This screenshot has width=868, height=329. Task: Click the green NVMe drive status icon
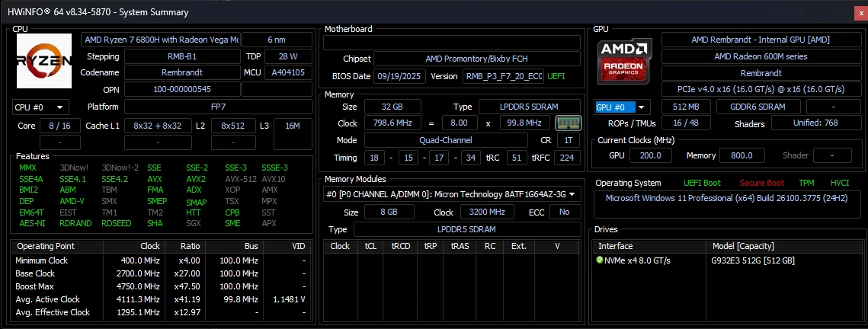[x=600, y=260]
